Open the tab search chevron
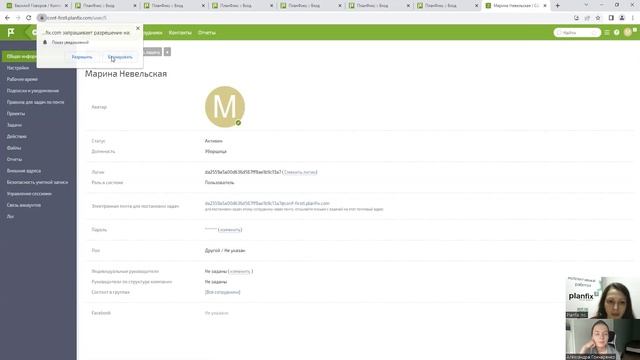This screenshot has height=360, width=640. pos(586,5)
